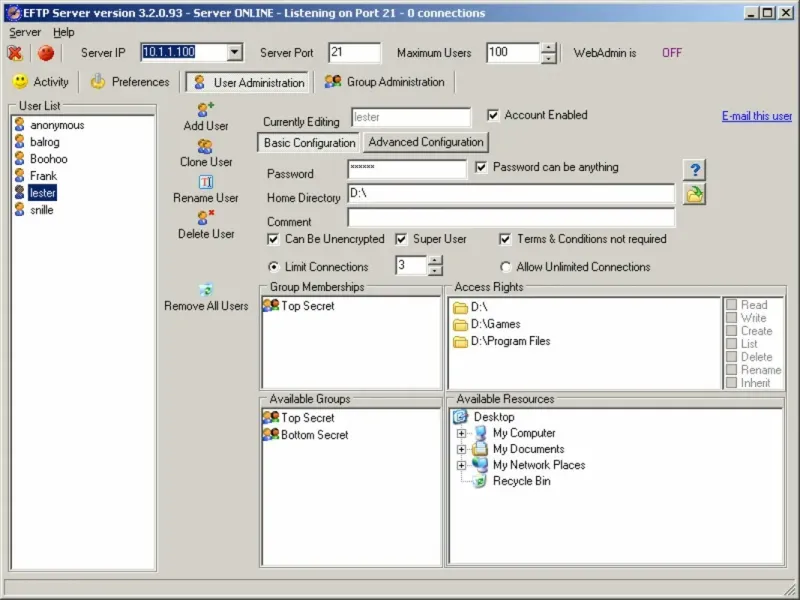
Task: Click the Bottom Secret group icon
Action: tap(271, 434)
